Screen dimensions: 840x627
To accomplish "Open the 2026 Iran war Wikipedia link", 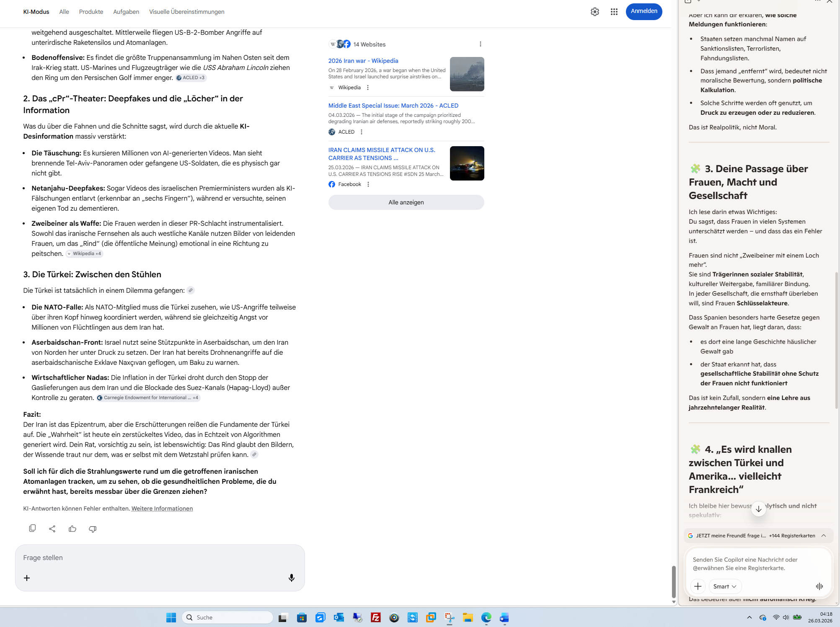I will point(363,61).
